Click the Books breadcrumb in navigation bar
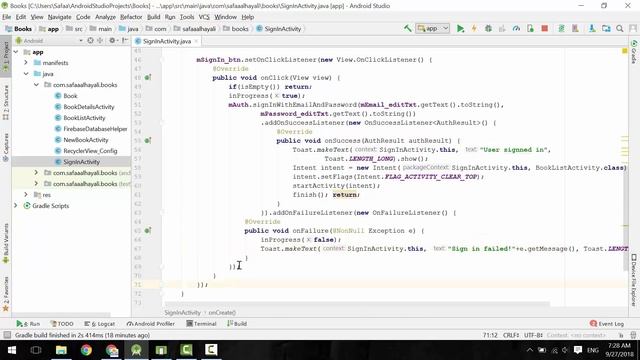This screenshot has height=360, width=640. (x=19, y=29)
